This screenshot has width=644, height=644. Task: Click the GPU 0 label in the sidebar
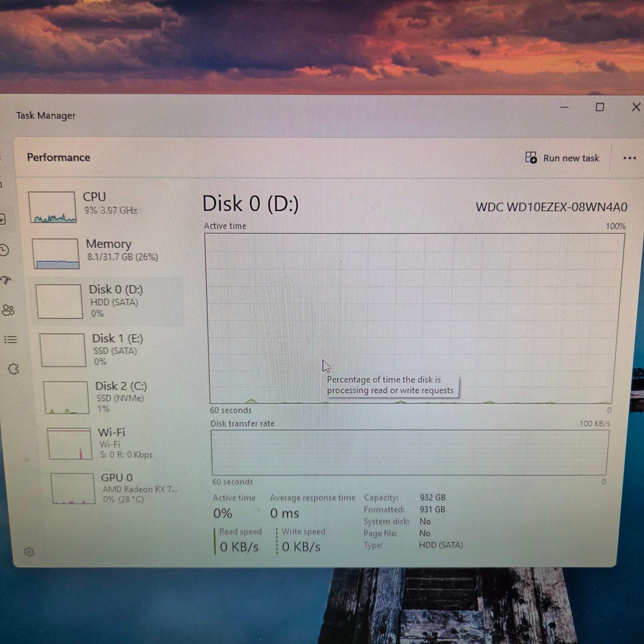(x=117, y=477)
